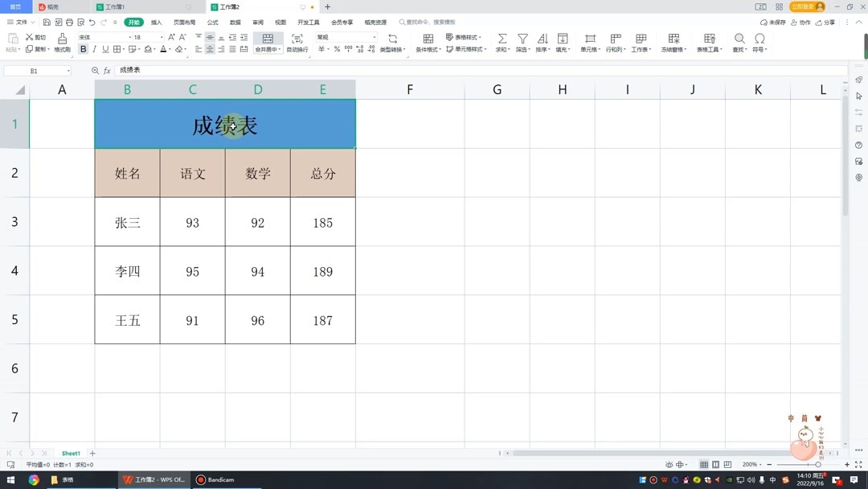Select the Format Painter tool
Screen dimensions: 868x489
point(62,44)
